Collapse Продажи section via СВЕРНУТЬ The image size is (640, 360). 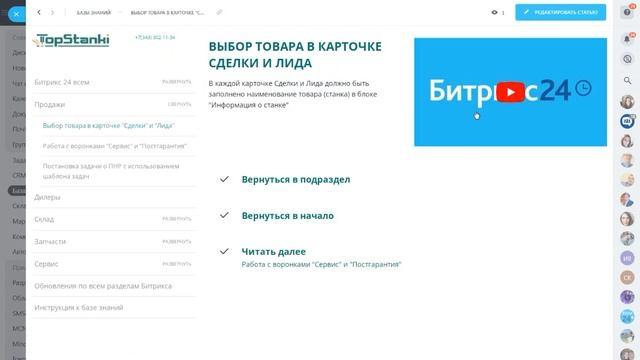coord(179,104)
